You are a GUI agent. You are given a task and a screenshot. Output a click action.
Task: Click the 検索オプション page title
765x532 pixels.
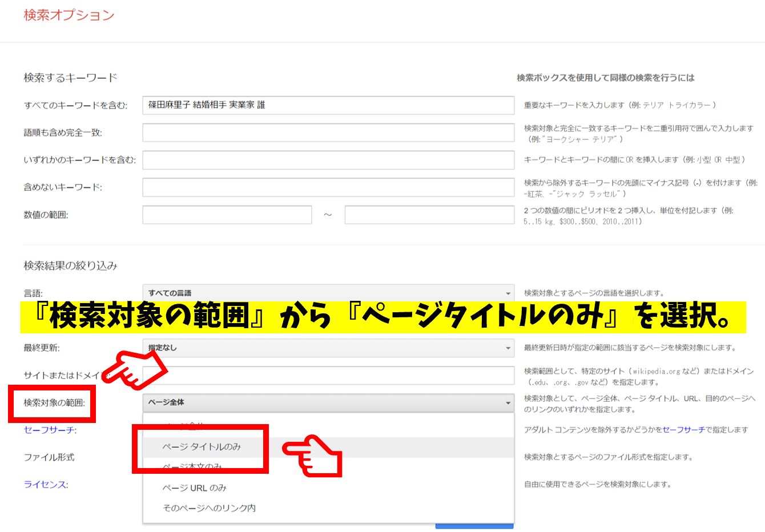pyautogui.click(x=69, y=15)
